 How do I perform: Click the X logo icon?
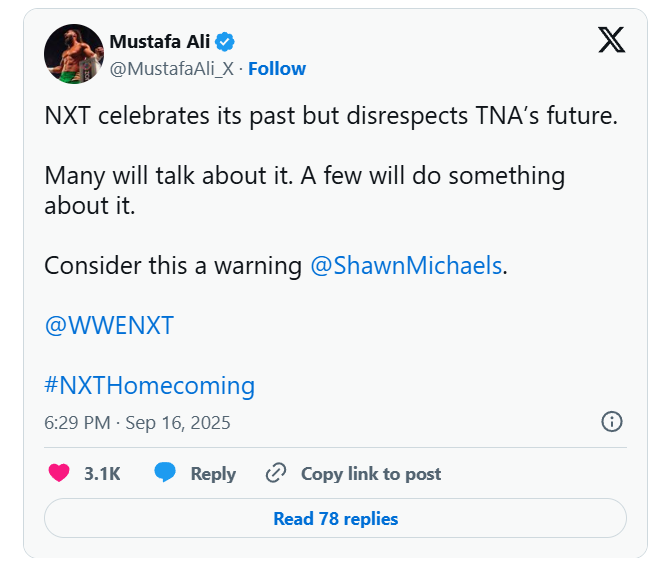point(611,40)
